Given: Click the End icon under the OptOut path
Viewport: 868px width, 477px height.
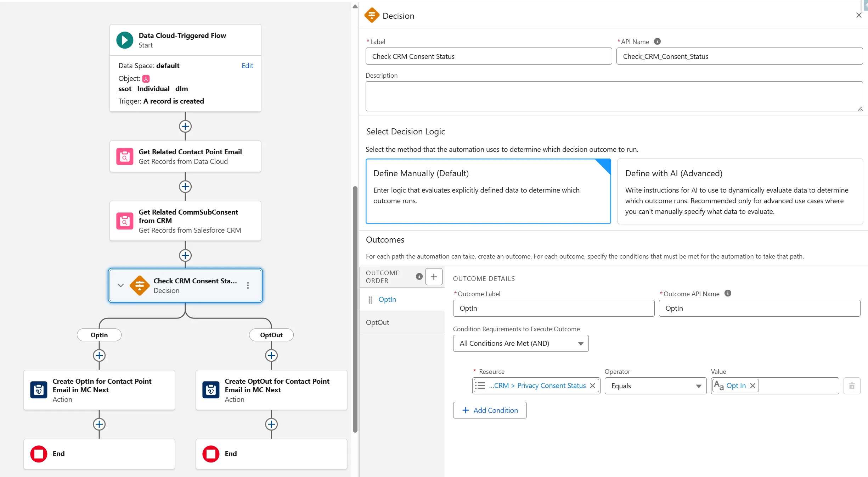Looking at the screenshot, I should 211,454.
